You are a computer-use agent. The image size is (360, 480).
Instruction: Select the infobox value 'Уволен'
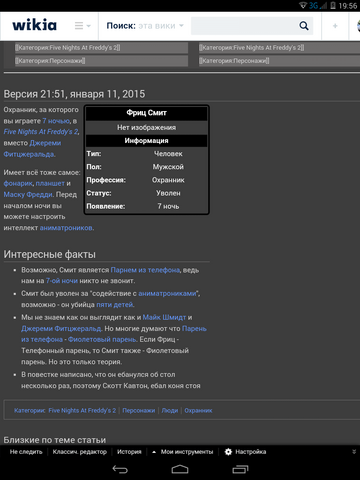(168, 193)
